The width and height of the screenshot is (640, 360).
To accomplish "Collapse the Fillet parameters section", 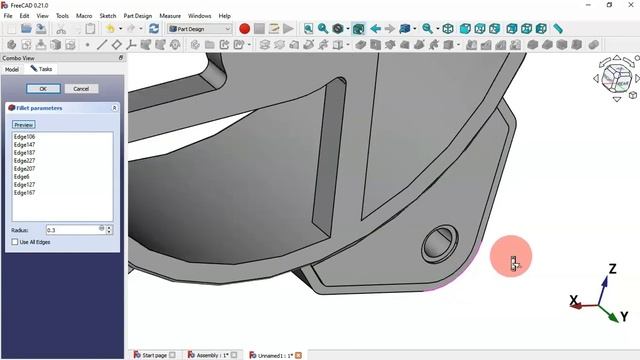I will (114, 108).
